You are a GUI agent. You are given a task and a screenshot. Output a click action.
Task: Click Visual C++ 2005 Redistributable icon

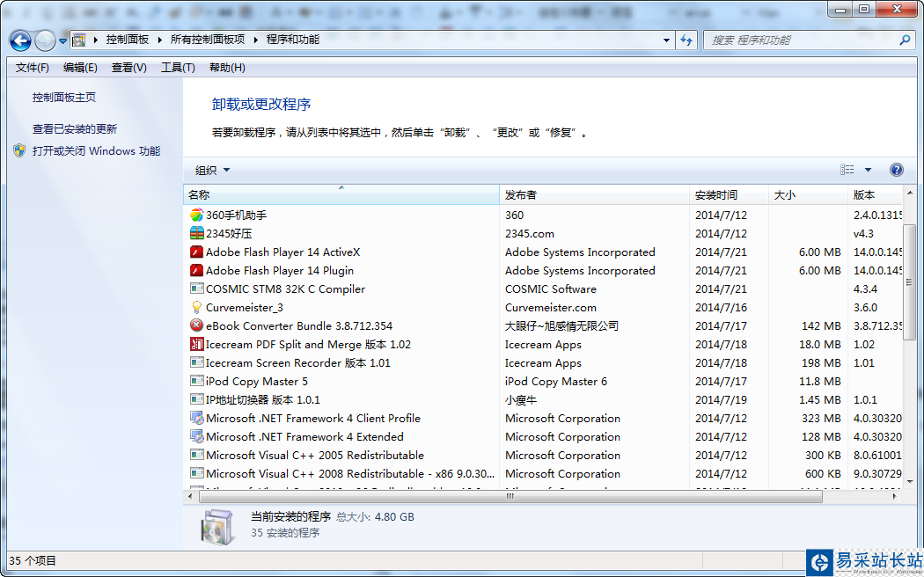(197, 455)
